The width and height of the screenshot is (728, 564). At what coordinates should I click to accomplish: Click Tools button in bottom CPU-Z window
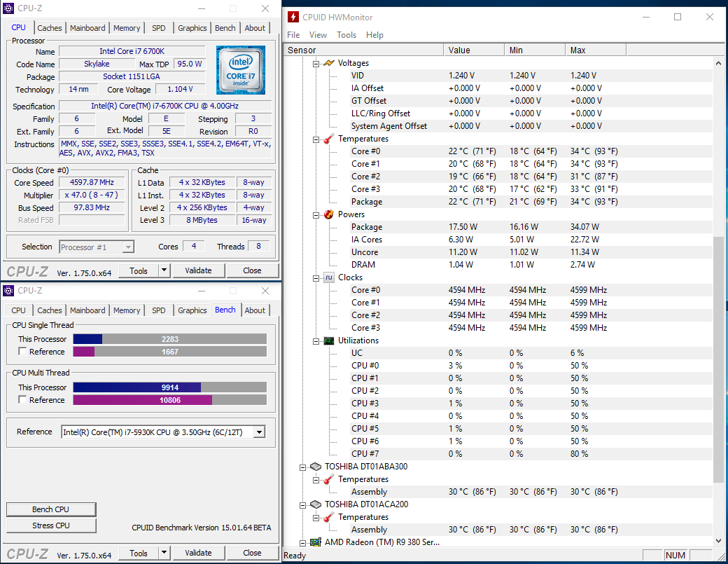tap(139, 553)
